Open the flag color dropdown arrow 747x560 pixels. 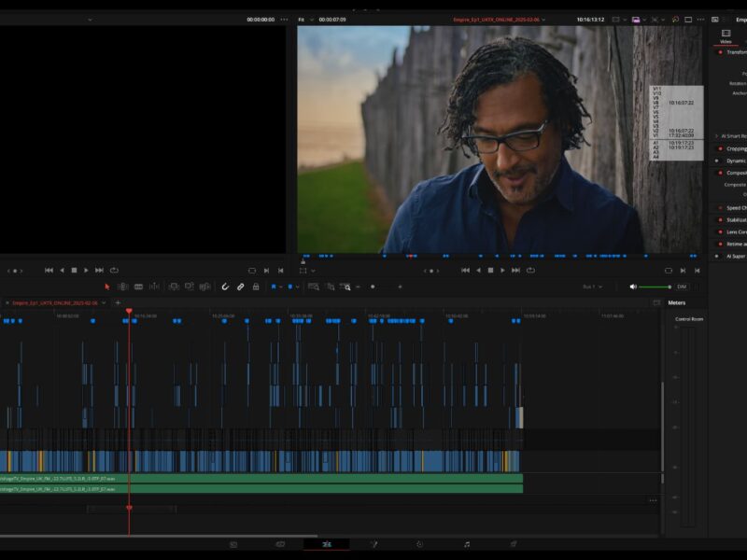281,287
